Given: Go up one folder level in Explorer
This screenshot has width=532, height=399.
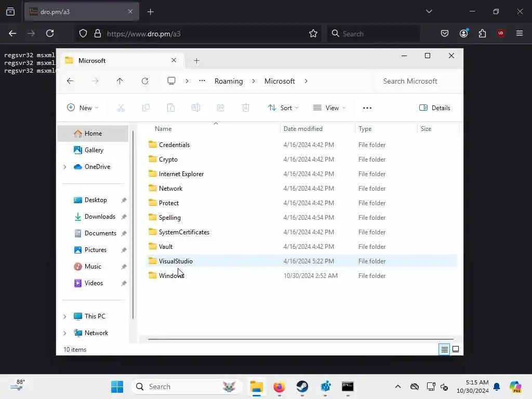Looking at the screenshot, I should pyautogui.click(x=120, y=81).
